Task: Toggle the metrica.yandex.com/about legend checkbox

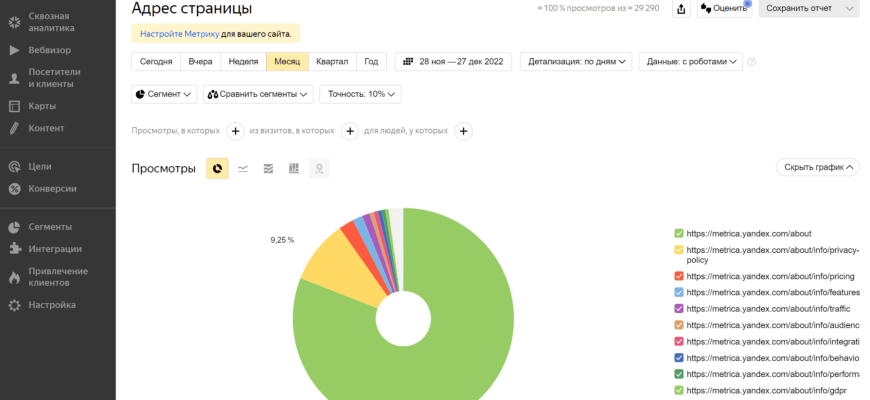Action: pos(679,233)
